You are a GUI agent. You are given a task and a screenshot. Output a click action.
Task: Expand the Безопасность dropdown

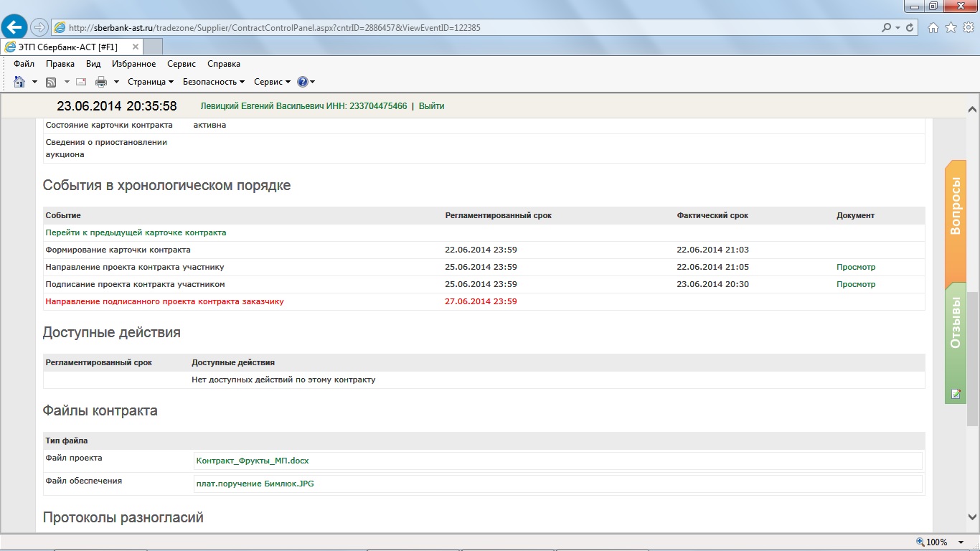tap(214, 82)
